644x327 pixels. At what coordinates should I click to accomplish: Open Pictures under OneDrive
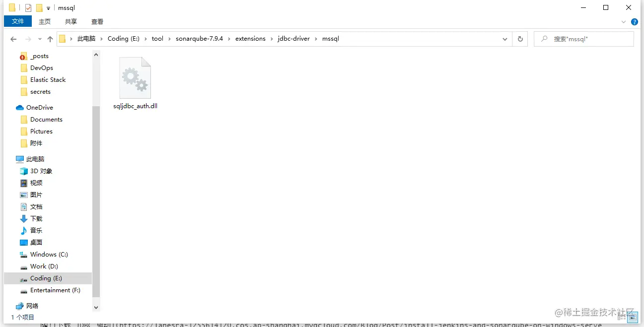[41, 131]
